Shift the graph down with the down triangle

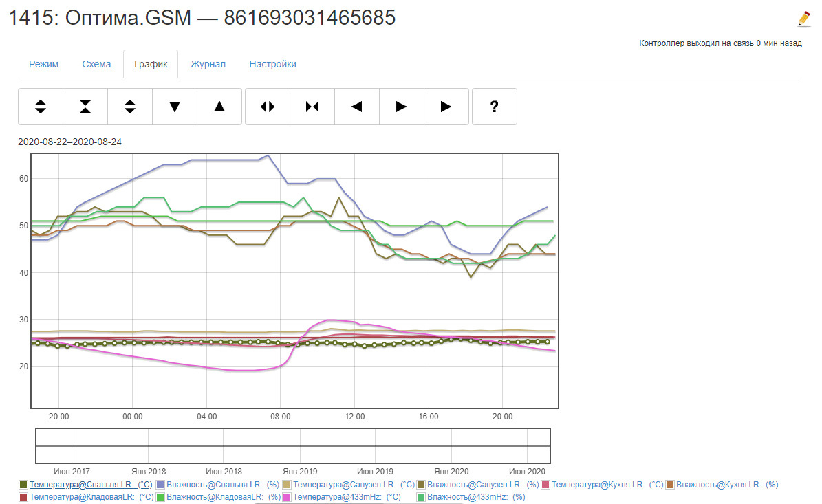175,107
